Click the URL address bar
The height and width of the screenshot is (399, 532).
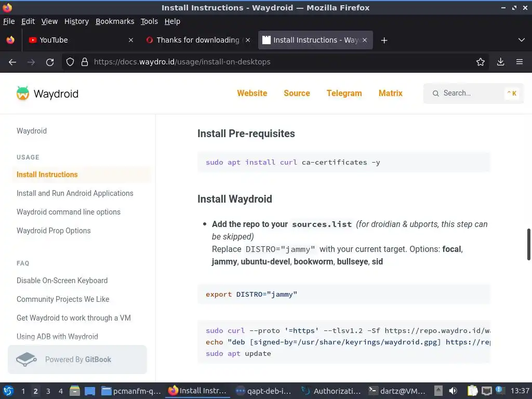coord(275,62)
